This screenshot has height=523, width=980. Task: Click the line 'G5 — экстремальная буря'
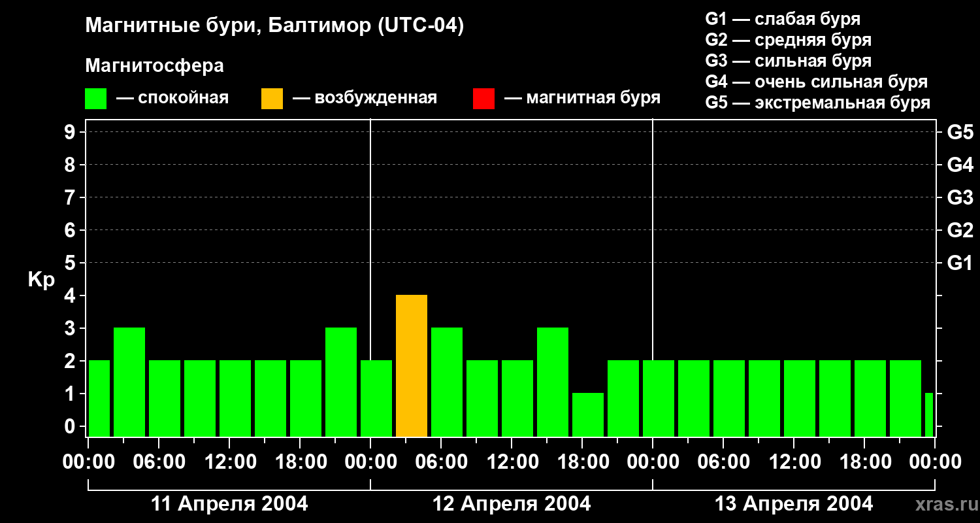818,103
